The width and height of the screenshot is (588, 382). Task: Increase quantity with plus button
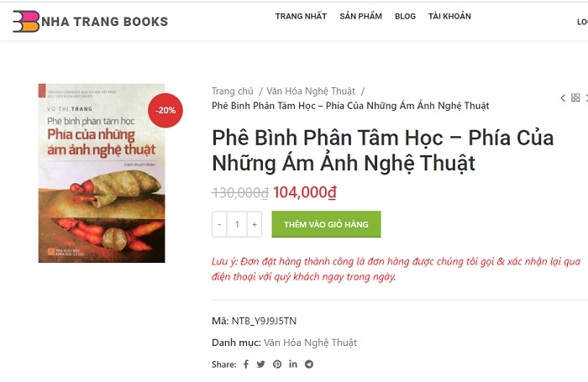pyautogui.click(x=255, y=224)
